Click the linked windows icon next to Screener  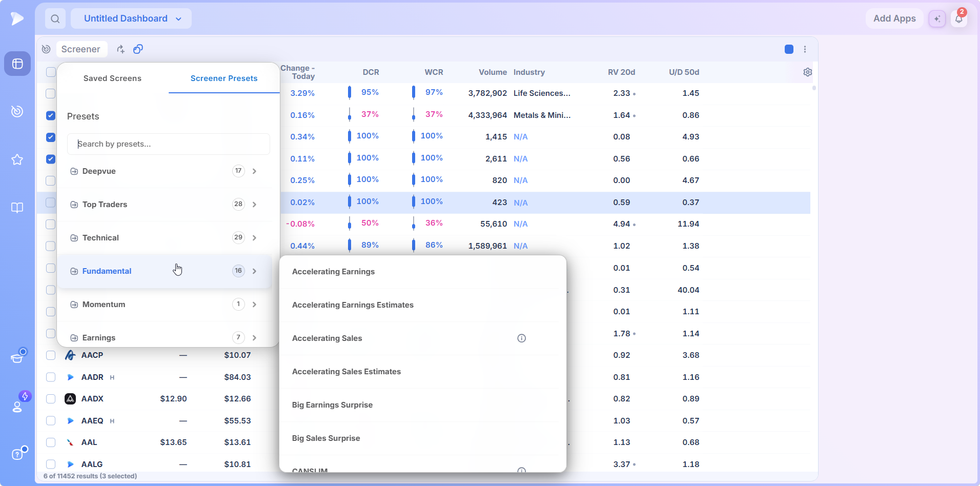click(138, 49)
